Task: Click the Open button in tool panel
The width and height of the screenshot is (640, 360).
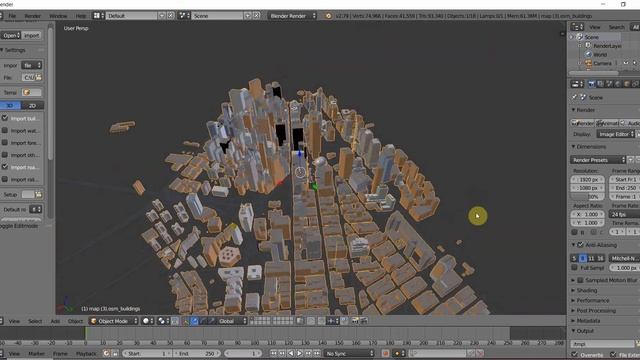Action: tap(11, 36)
